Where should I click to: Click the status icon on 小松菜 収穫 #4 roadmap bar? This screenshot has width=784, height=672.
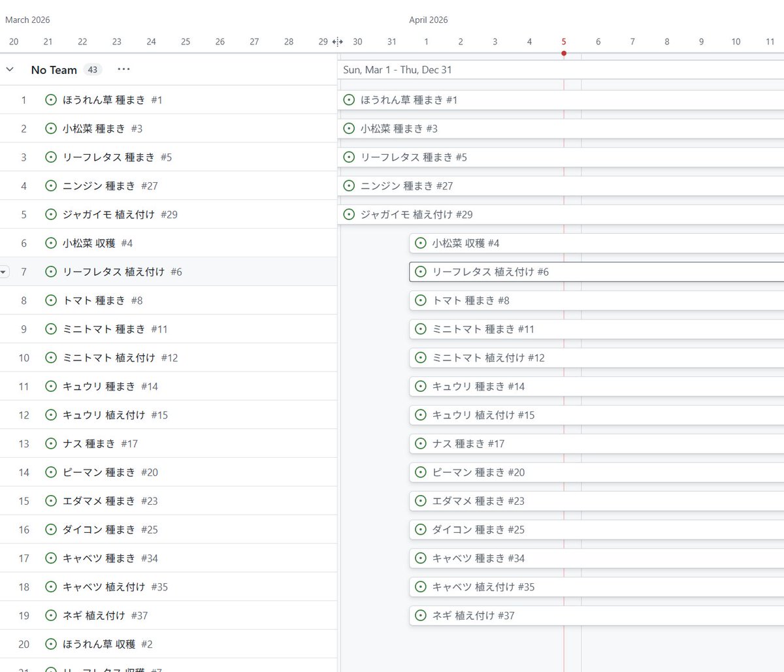pyautogui.click(x=421, y=243)
